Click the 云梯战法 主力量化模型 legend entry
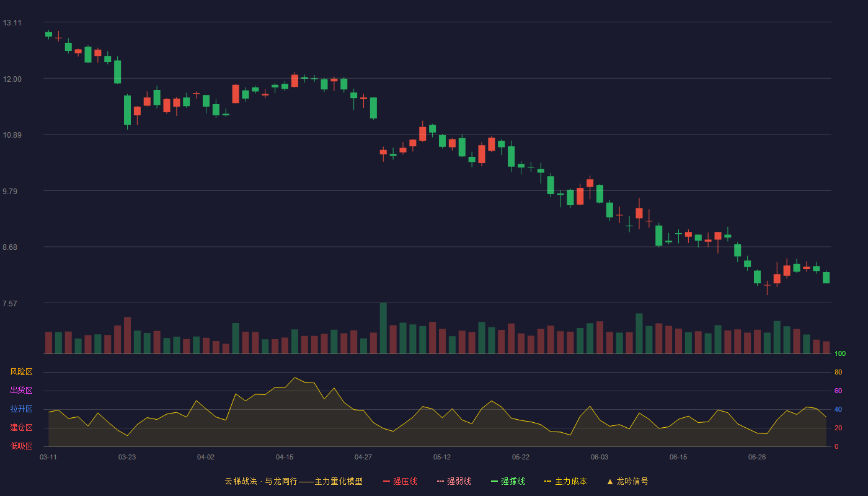The height and width of the screenshot is (496, 868). click(293, 481)
